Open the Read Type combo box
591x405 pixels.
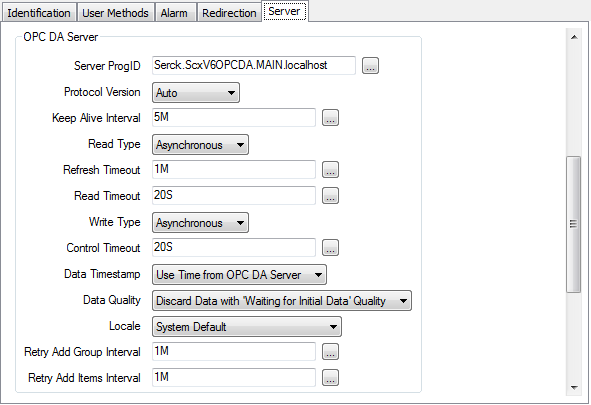[200, 145]
